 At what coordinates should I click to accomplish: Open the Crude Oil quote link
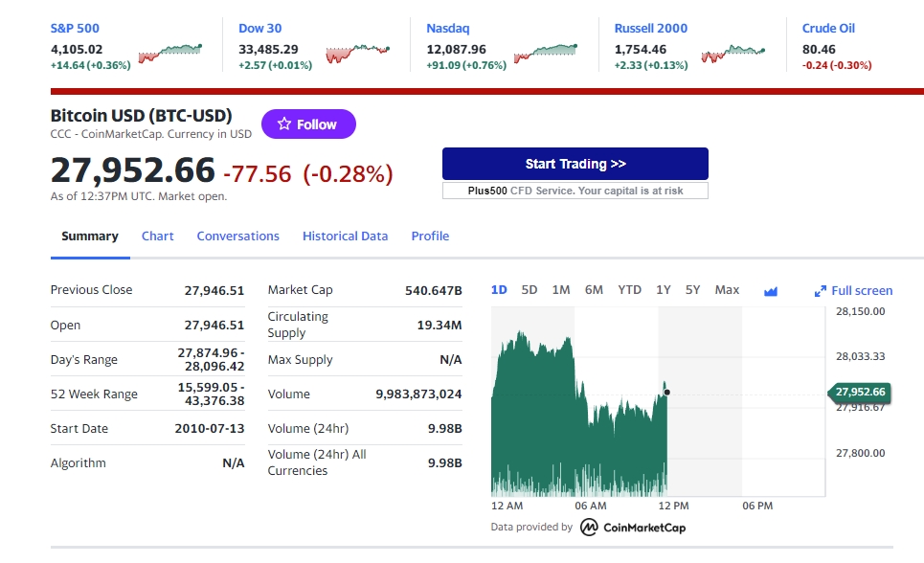tap(828, 29)
